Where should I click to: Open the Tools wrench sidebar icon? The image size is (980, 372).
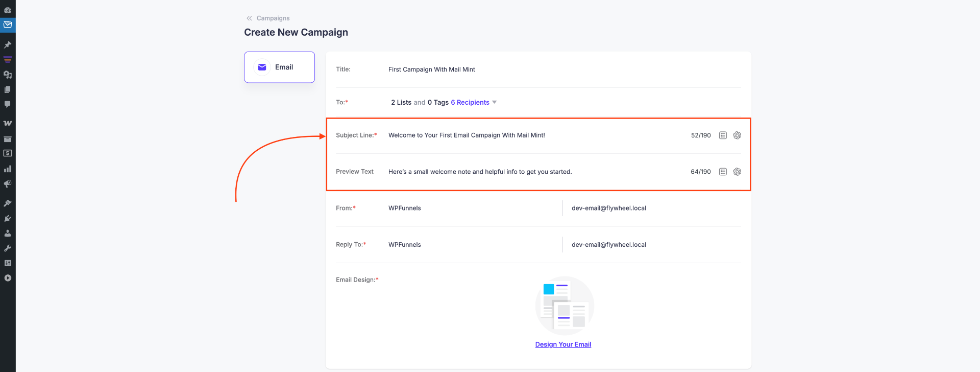[8, 248]
